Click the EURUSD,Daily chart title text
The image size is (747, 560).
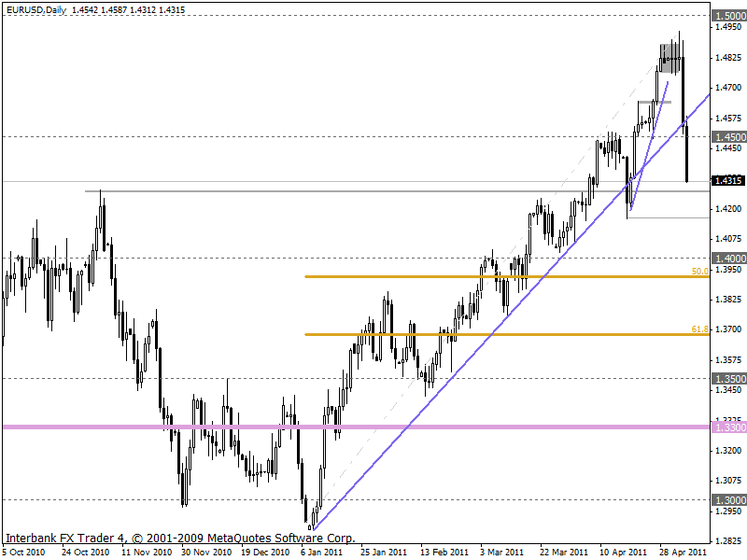(x=36, y=9)
